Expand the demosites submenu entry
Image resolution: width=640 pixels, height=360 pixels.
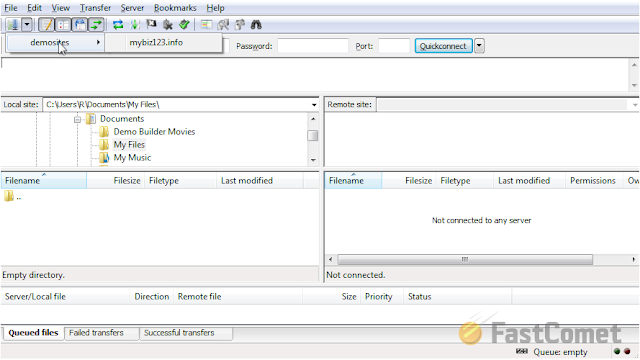pyautogui.click(x=56, y=42)
